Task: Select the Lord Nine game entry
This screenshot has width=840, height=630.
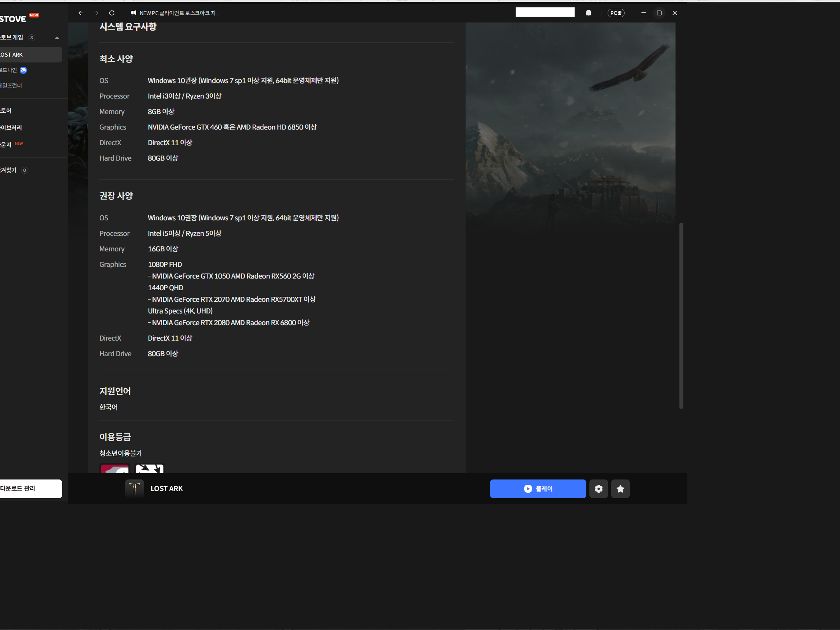Action: (9, 70)
